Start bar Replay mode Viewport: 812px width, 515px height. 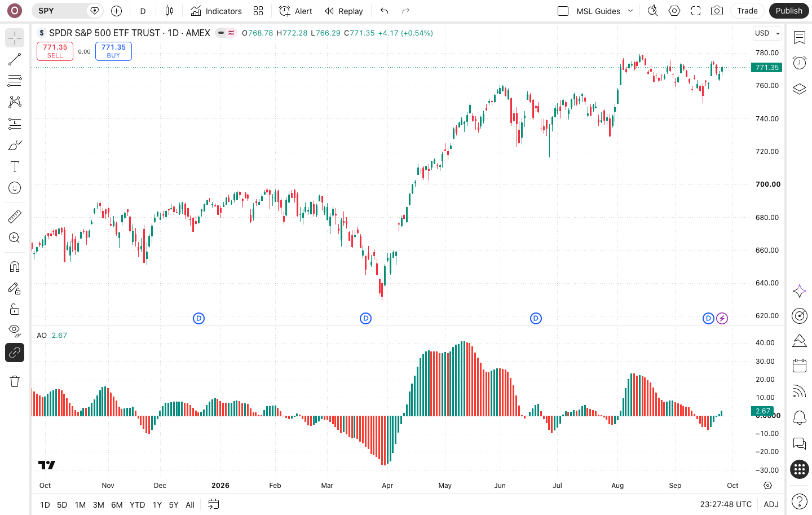[x=343, y=11]
